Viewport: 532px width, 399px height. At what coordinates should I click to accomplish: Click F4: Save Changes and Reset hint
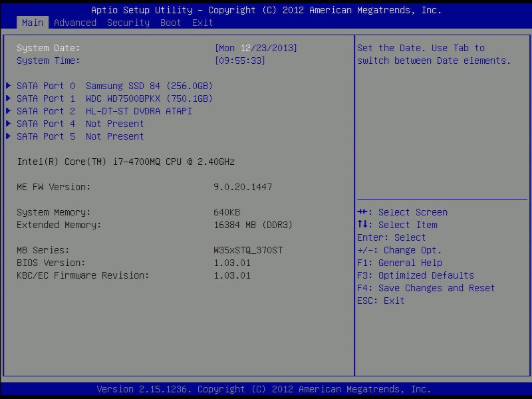(426, 288)
